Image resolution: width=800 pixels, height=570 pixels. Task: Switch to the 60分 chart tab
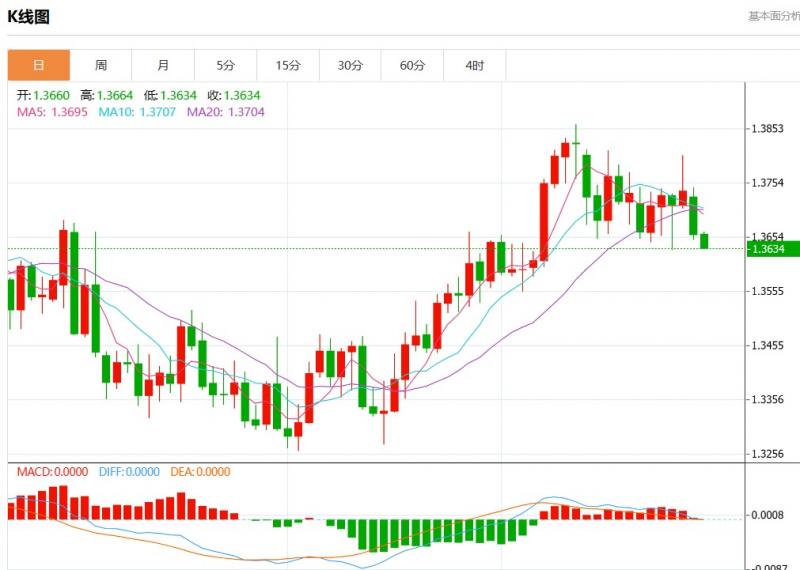[412, 65]
